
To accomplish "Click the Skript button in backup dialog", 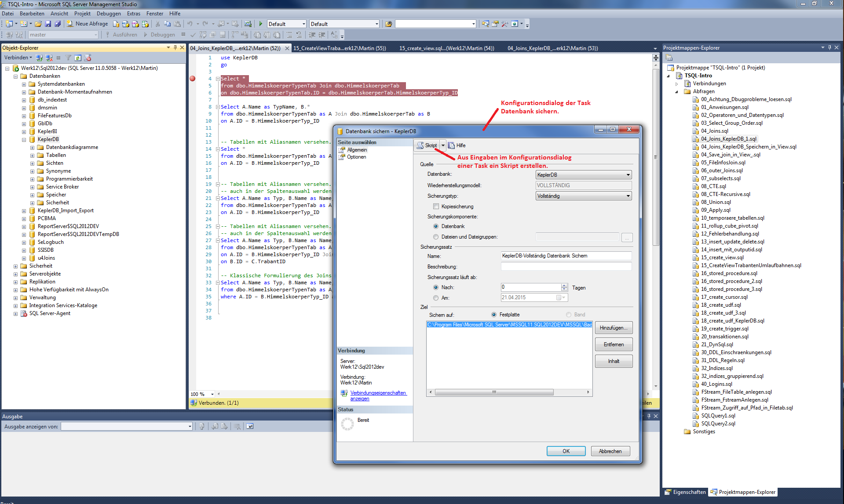I will 427,145.
